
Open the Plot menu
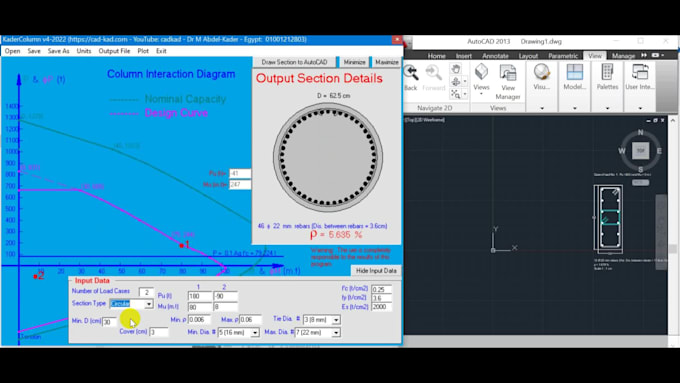(143, 51)
